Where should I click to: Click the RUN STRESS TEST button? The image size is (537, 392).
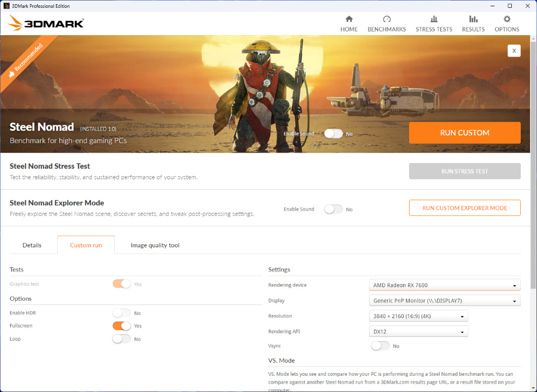click(465, 171)
